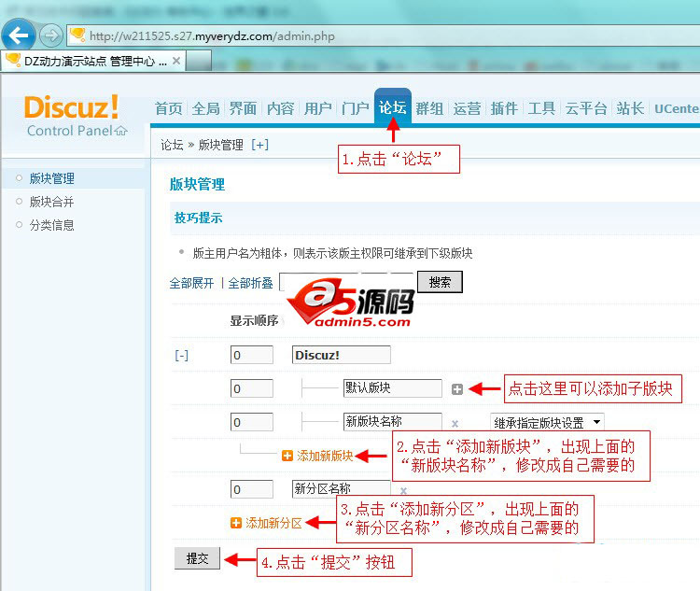
Task: Open the 站长 menu tab
Action: pyautogui.click(x=630, y=108)
